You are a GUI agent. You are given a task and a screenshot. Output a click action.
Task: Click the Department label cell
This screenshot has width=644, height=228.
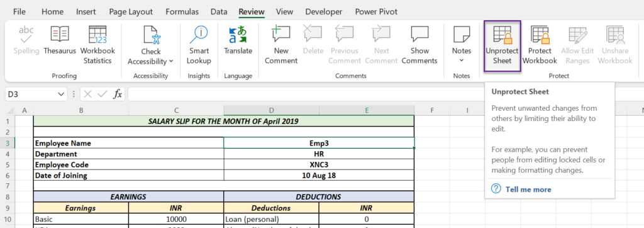128,154
